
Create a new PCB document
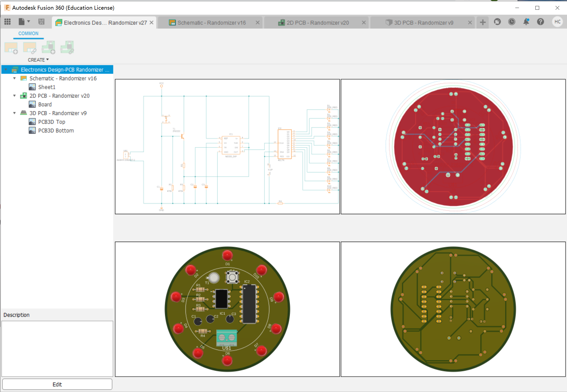(48, 47)
